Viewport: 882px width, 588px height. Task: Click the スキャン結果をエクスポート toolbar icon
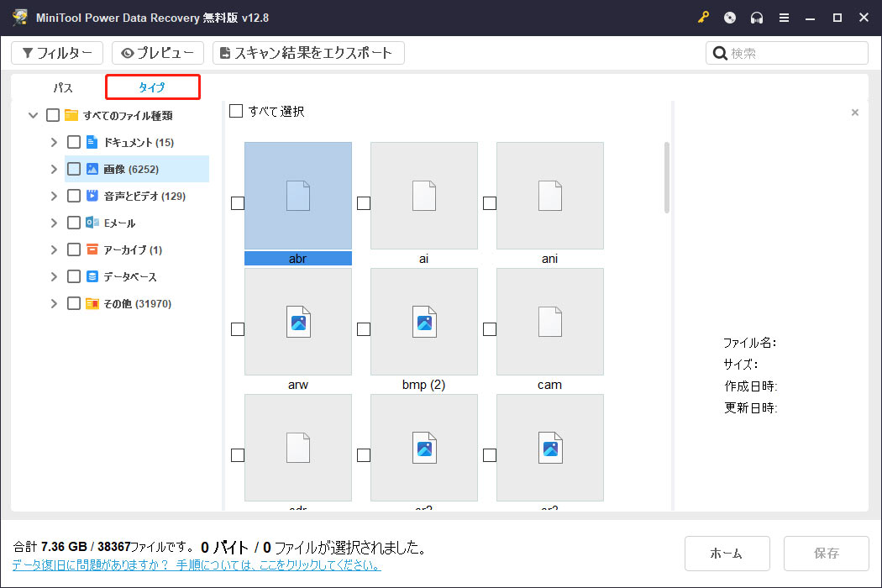tap(227, 52)
